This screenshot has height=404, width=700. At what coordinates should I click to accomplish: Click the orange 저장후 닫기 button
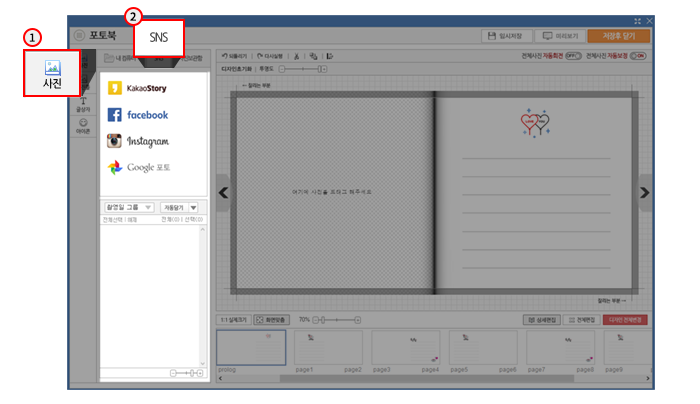click(x=619, y=36)
